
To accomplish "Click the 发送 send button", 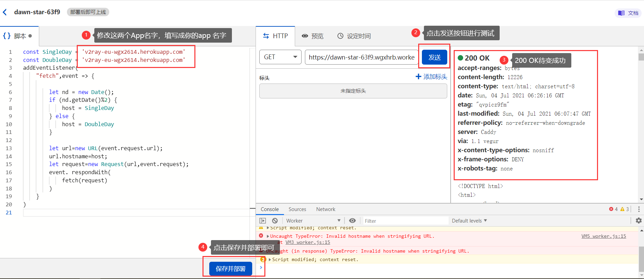I will [434, 57].
